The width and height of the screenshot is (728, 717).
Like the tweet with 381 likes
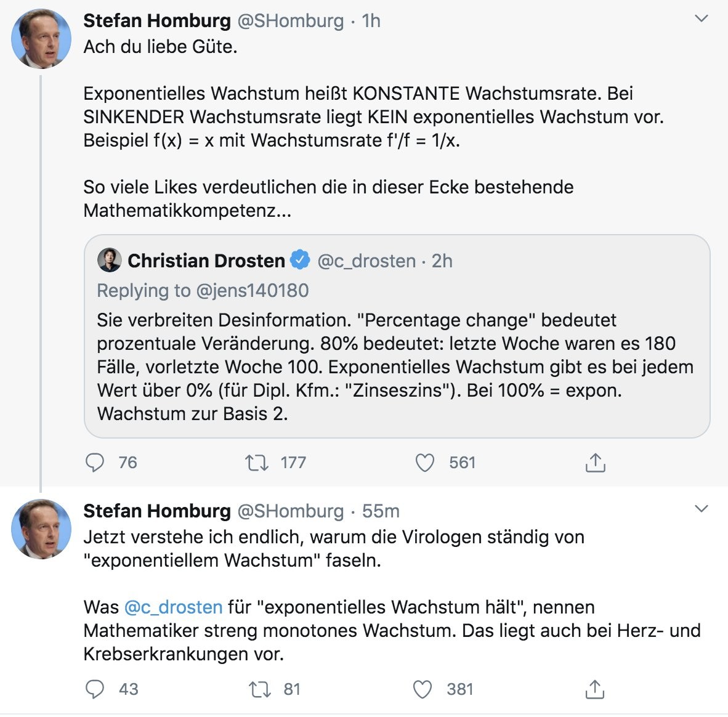423,689
